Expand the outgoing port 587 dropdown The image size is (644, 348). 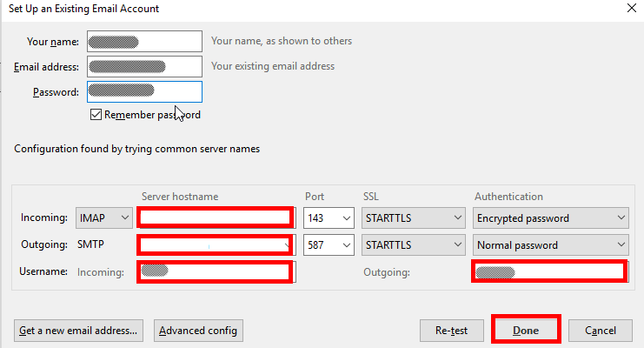(x=329, y=244)
